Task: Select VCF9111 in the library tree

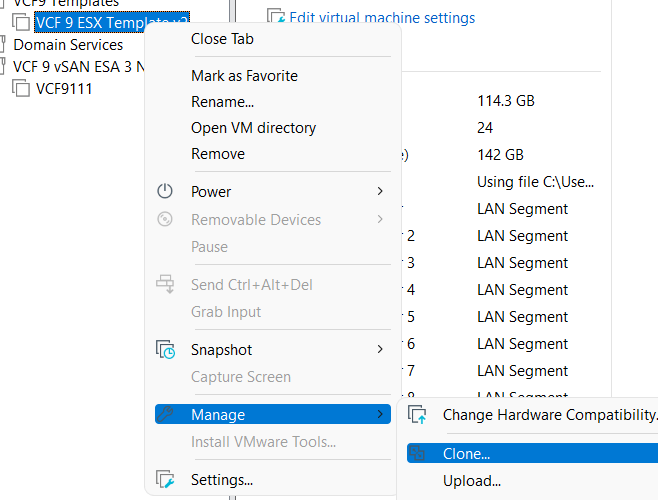Action: [x=64, y=89]
